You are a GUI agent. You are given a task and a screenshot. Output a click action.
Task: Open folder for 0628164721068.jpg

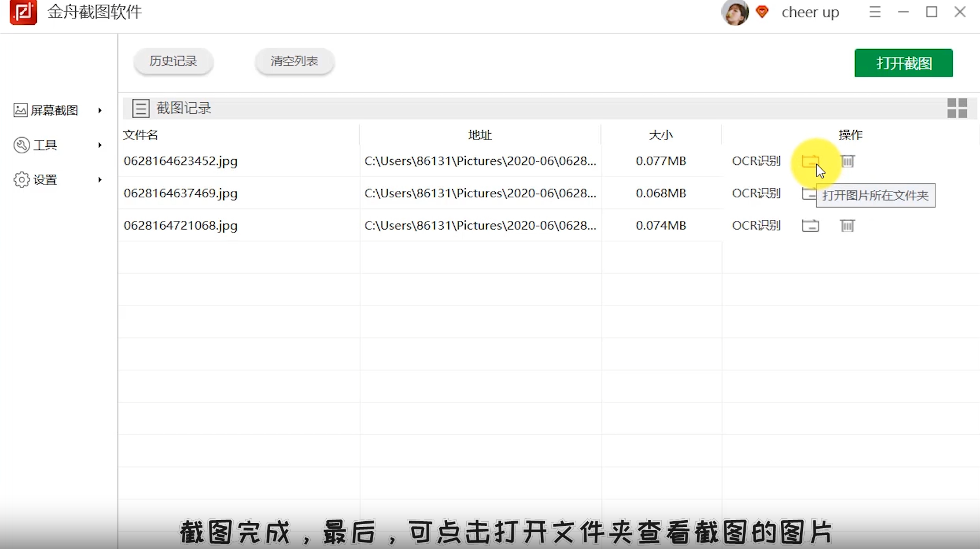tap(810, 226)
